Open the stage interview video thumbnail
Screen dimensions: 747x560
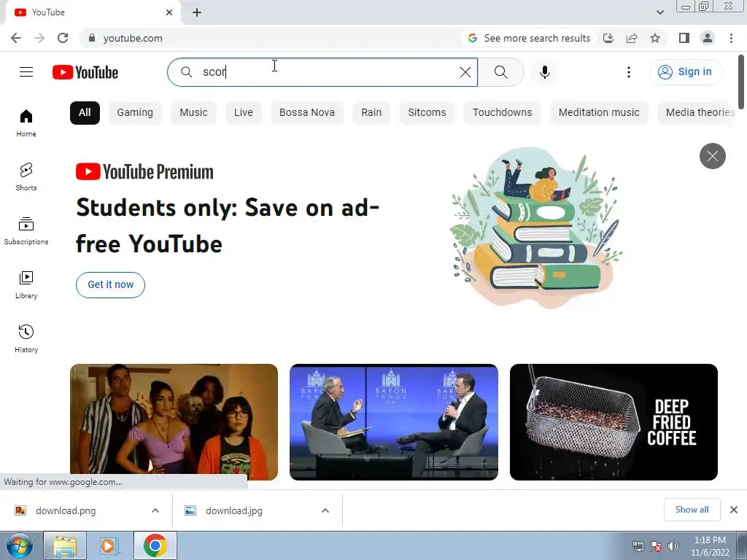[x=393, y=422]
